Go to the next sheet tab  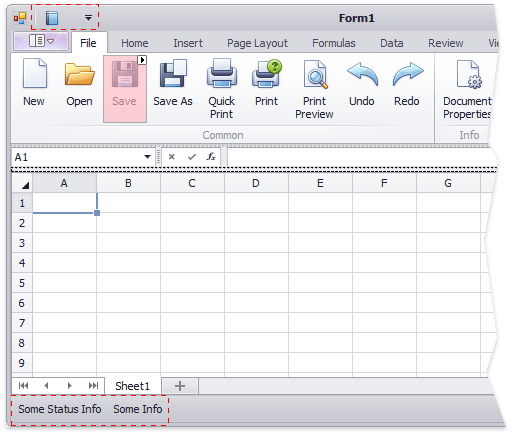coord(69,386)
